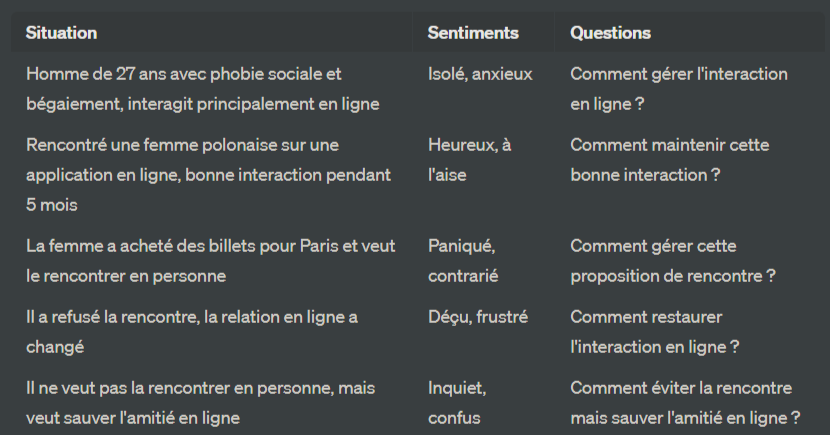Select 'Il ne veut pas la rencontrer' cell
Viewport: 830px width, 435px height.
[201, 403]
